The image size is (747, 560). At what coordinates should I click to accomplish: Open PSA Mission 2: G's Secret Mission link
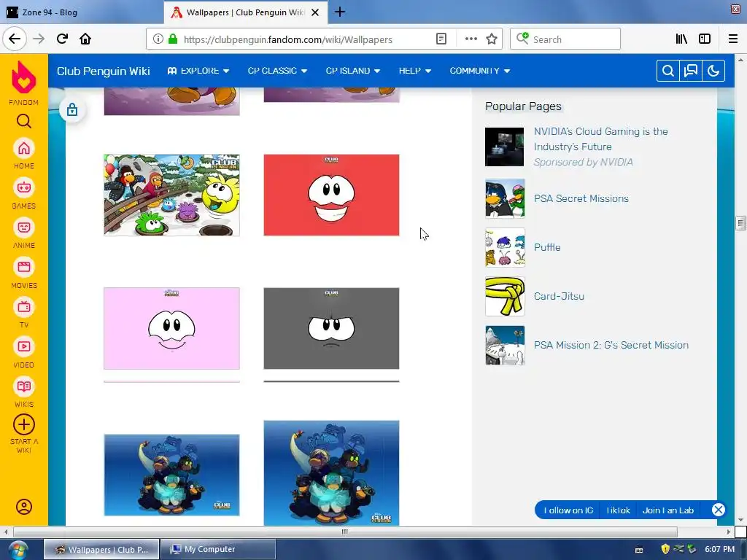pyautogui.click(x=611, y=345)
